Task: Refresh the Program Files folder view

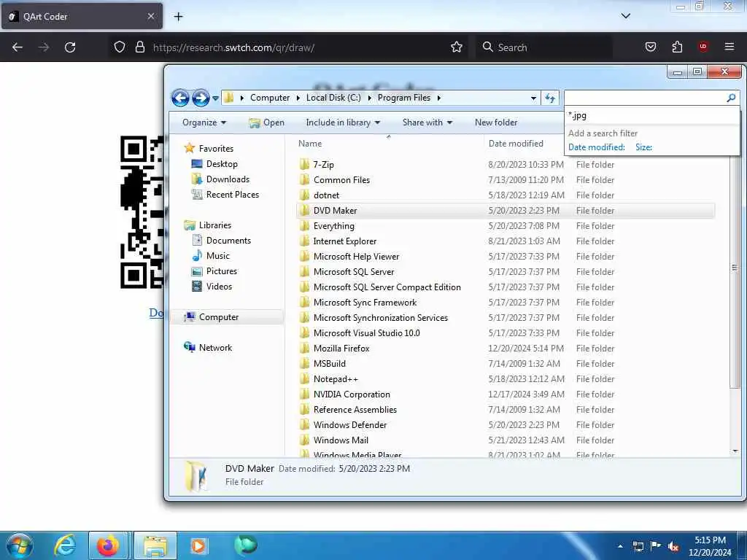Action: (x=550, y=98)
